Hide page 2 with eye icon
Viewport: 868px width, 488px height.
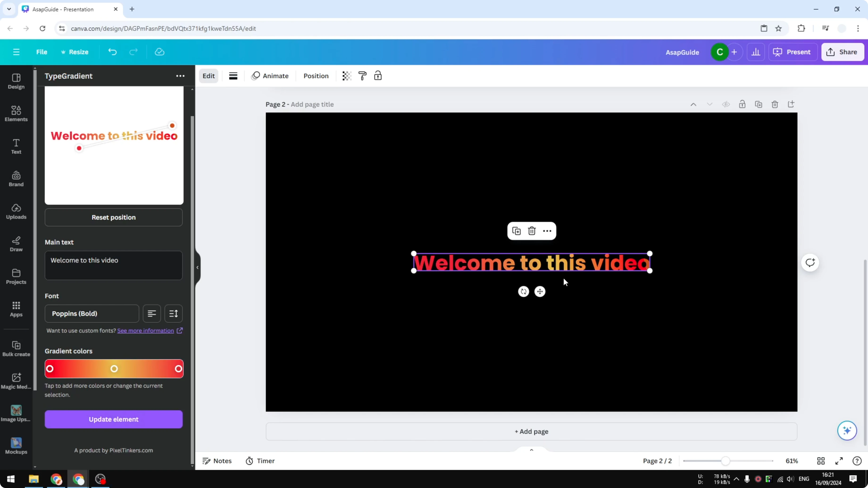click(726, 104)
